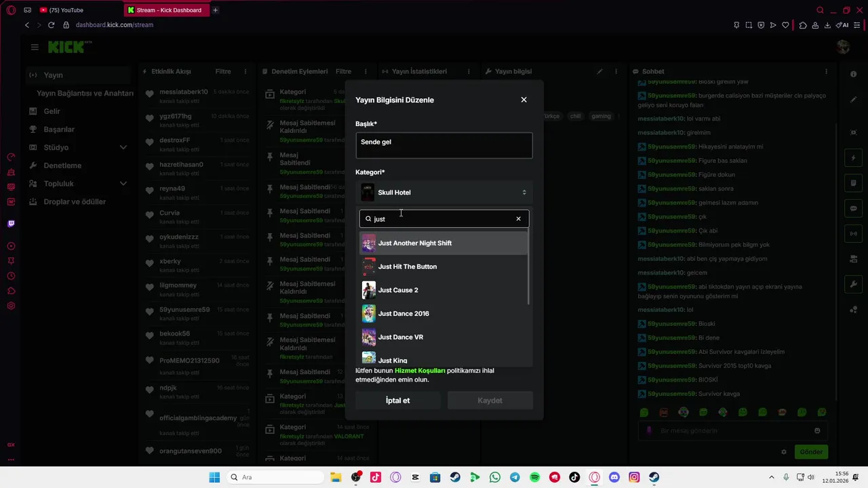Click the chill stream tag

pos(575,116)
